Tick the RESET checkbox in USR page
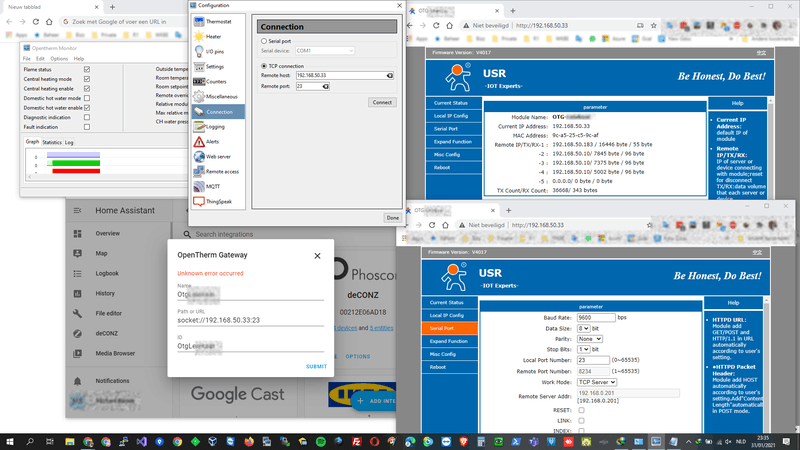 581,410
